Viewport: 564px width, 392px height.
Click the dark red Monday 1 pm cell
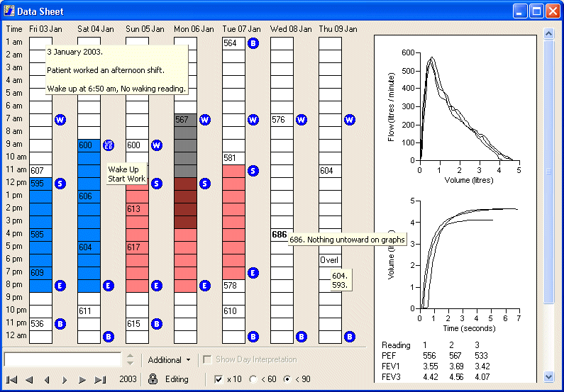[185, 196]
